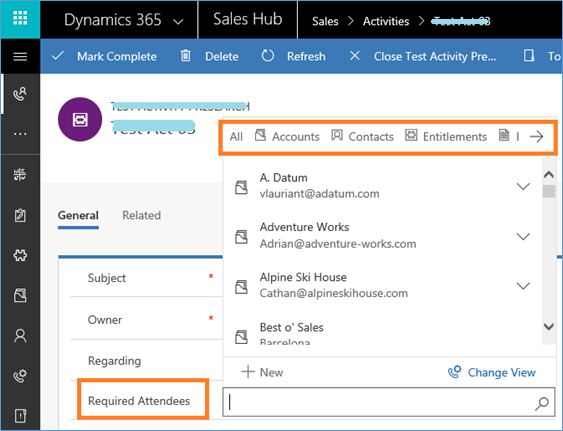Click Cathan@alpineskihouse.com email text
Screen dimensions: 563x431
[334, 293]
